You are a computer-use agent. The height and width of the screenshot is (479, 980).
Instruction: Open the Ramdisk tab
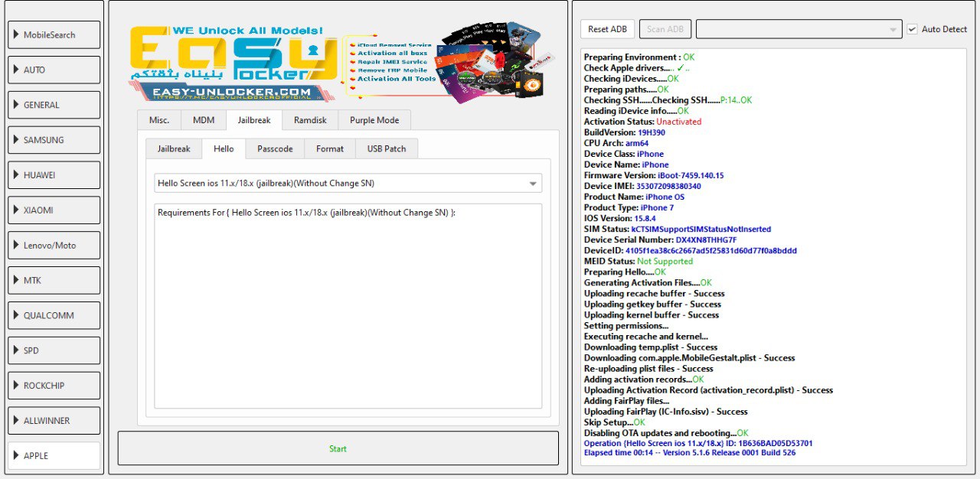[x=310, y=120]
